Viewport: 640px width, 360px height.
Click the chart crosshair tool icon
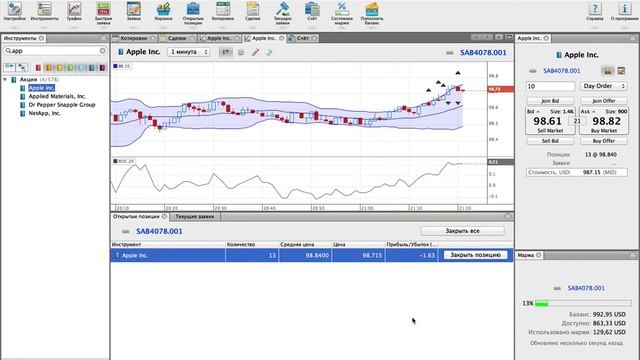click(x=226, y=52)
